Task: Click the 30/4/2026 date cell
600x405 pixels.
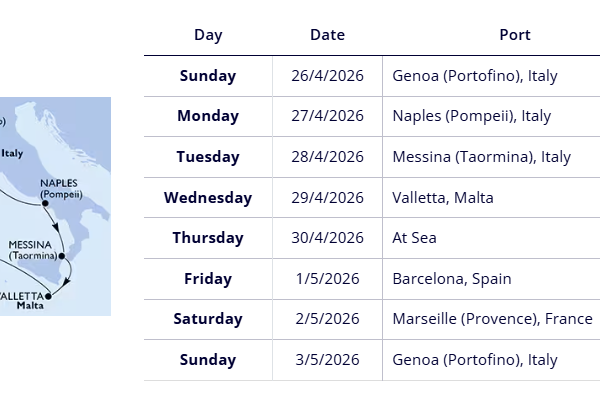Action: click(x=327, y=238)
